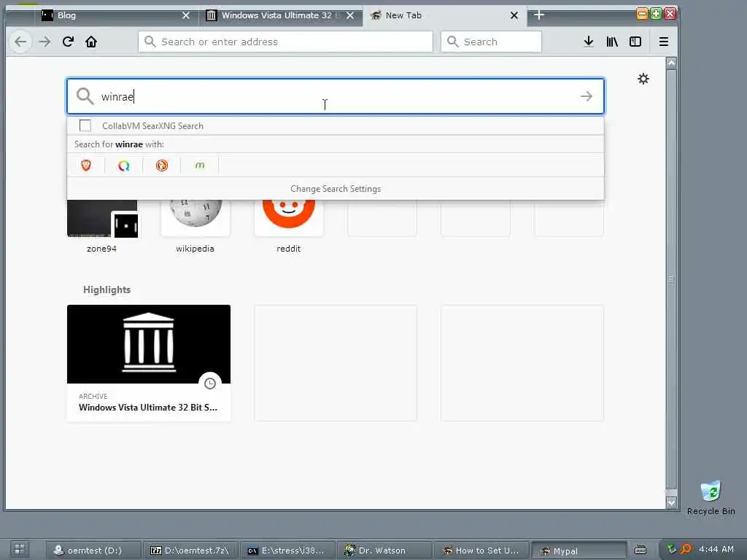The height and width of the screenshot is (560, 747).
Task: Open the home page
Action: point(91,42)
